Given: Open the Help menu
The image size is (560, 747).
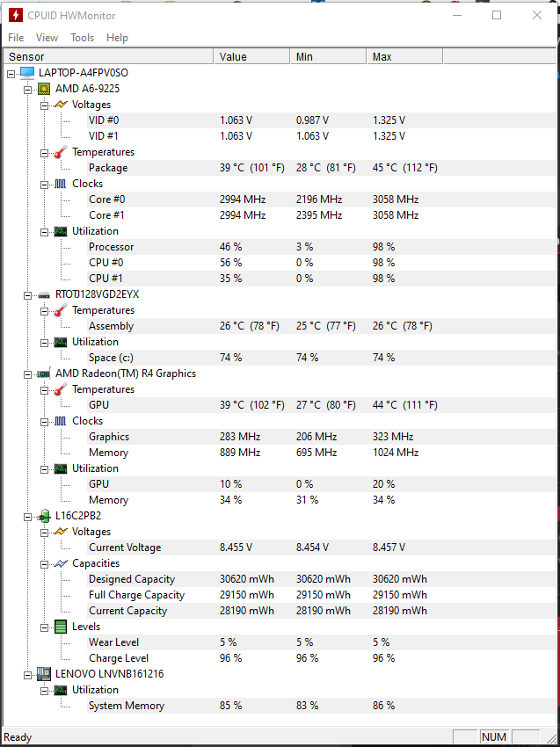Looking at the screenshot, I should click(x=117, y=38).
